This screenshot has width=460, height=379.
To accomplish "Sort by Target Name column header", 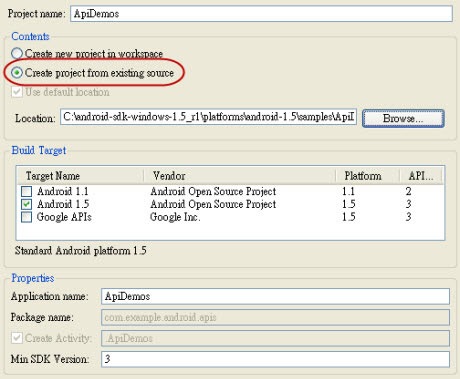I will (80, 176).
